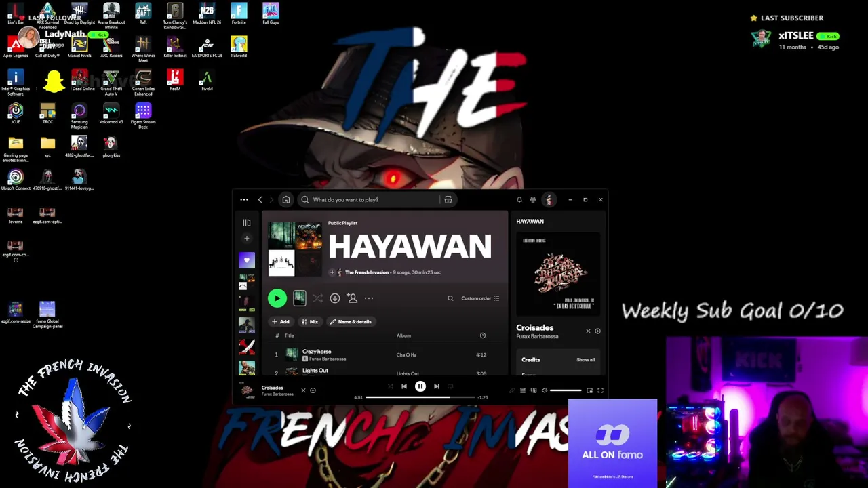Select the Palworld desktop icon
The width and height of the screenshot is (868, 488).
point(239,47)
